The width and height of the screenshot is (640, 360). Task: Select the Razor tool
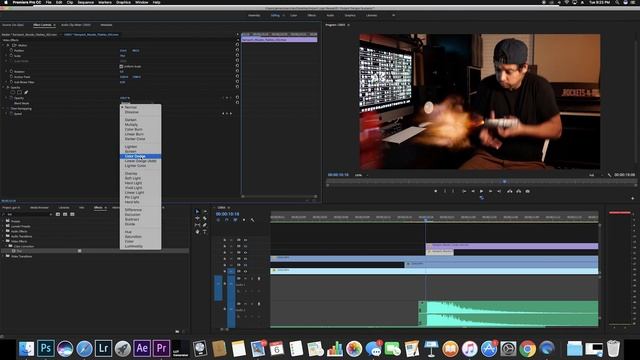coord(205,218)
